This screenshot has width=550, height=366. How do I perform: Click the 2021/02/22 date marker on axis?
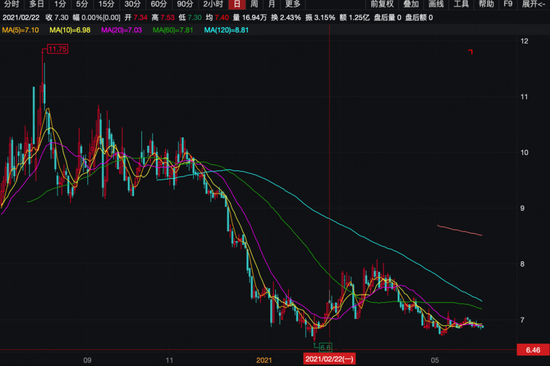[329, 359]
